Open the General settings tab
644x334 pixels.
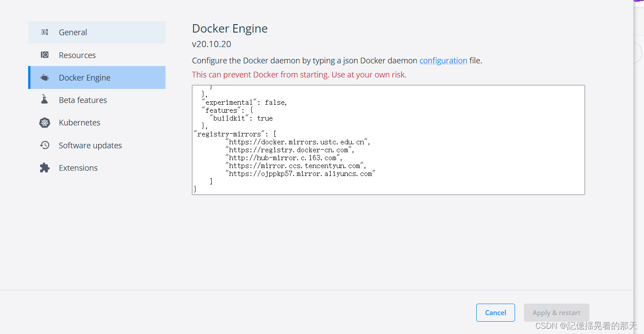pyautogui.click(x=97, y=32)
